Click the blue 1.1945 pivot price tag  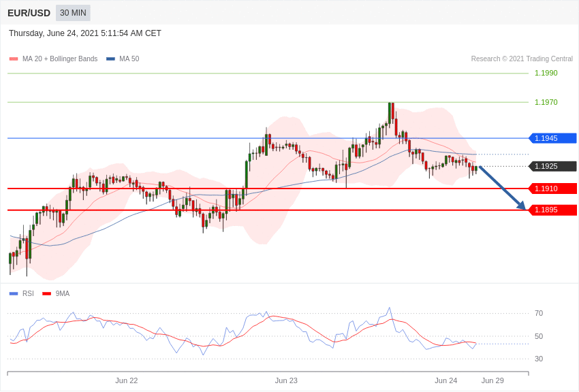tap(553, 138)
